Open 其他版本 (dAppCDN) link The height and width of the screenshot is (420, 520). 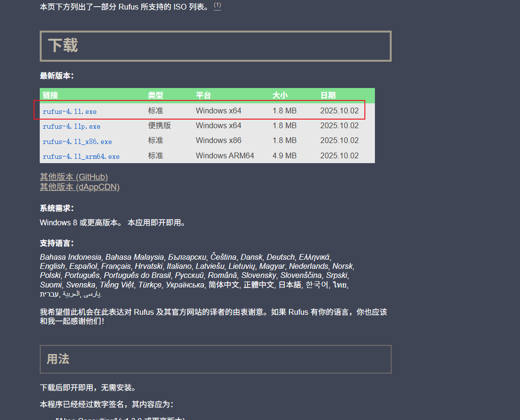click(79, 187)
